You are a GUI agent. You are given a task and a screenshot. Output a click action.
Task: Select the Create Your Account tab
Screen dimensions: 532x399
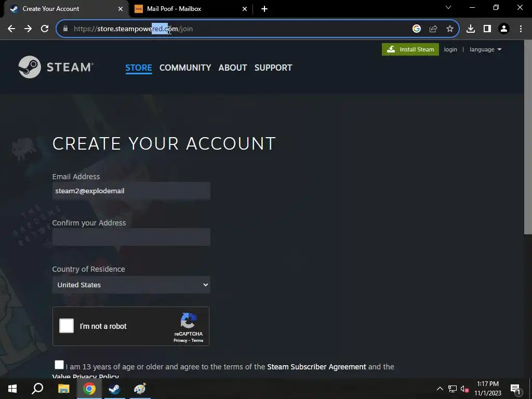coord(66,9)
